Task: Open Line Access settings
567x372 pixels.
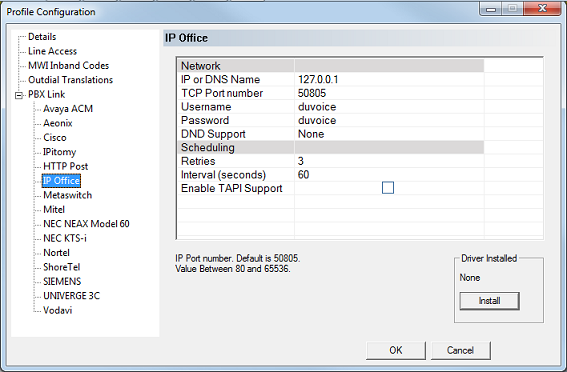Action: click(52, 51)
